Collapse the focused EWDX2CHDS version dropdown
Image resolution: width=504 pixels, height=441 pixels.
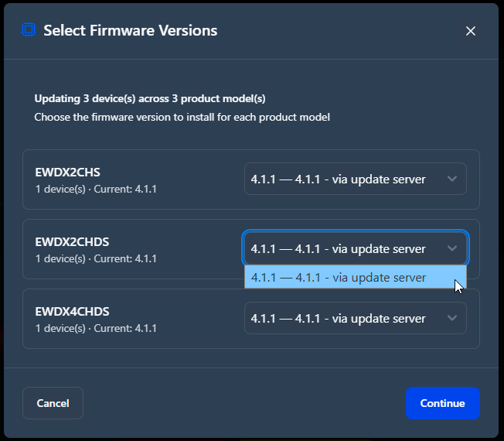coord(355,248)
